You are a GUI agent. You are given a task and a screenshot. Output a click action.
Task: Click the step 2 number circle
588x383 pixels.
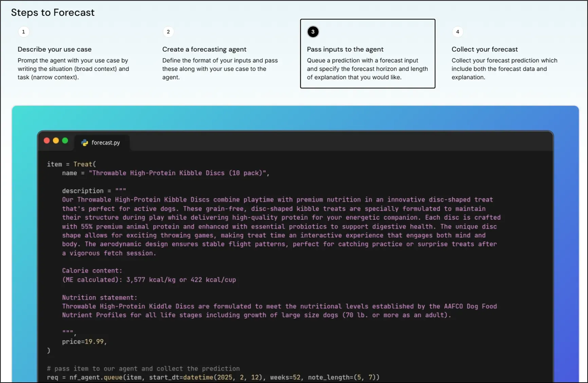pyautogui.click(x=168, y=32)
